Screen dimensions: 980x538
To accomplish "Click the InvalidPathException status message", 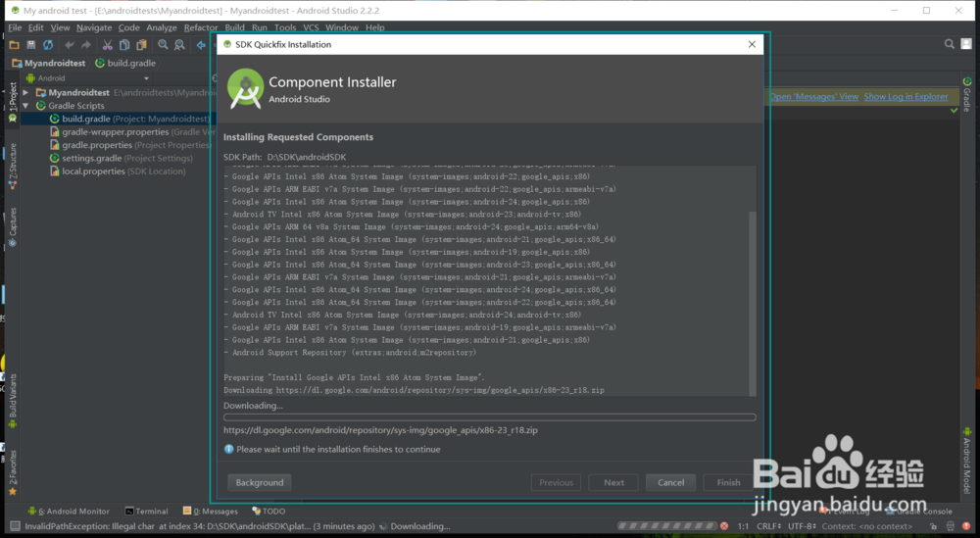I will (200, 526).
